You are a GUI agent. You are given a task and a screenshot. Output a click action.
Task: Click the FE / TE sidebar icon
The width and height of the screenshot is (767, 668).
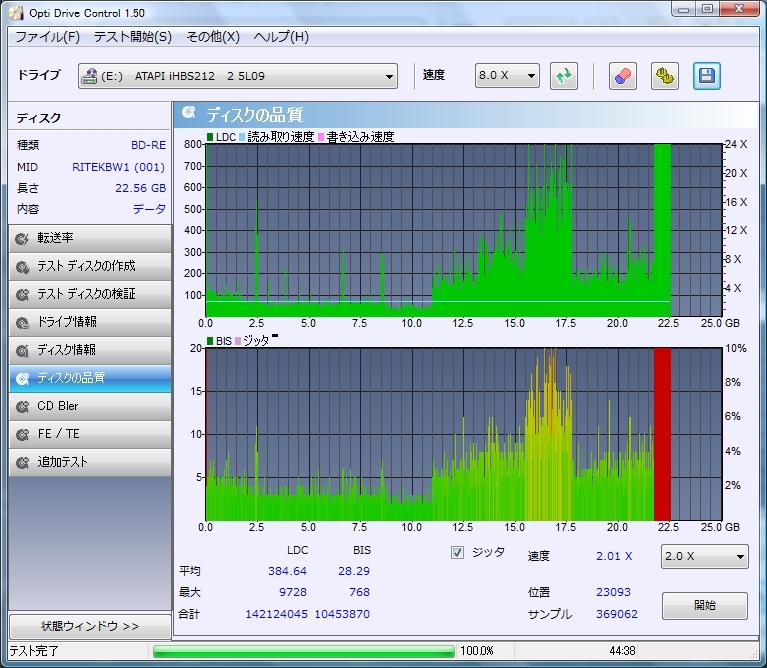pyautogui.click(x=23, y=435)
